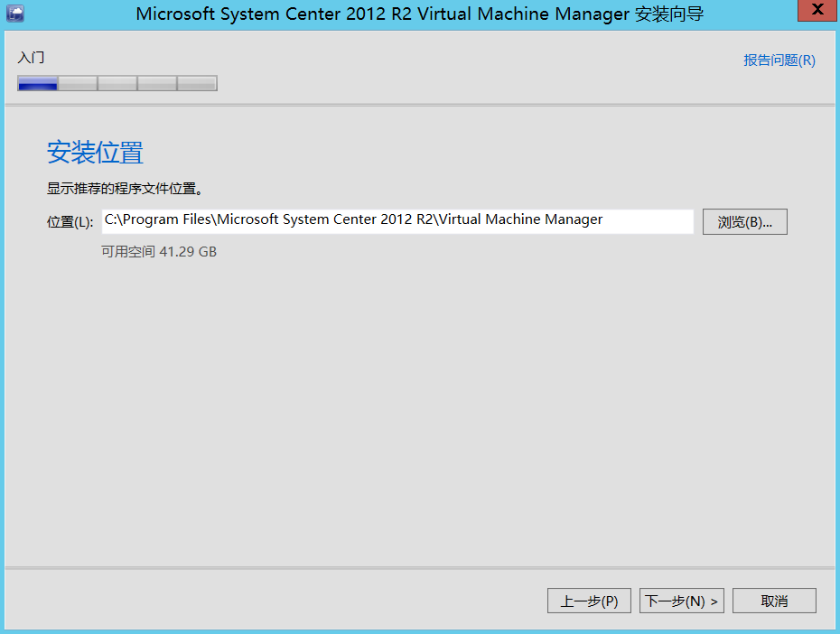
Task: Click the 可用空间 41.29 GB text
Action: (x=159, y=252)
